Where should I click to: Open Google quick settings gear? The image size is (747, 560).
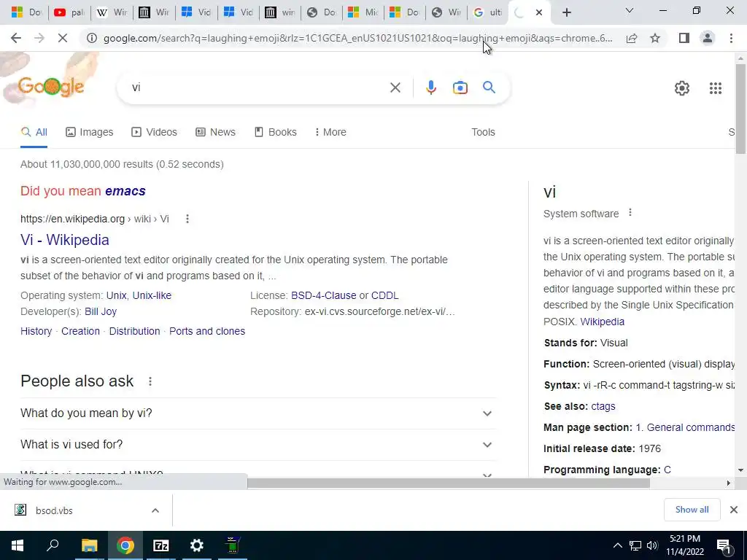coord(682,88)
